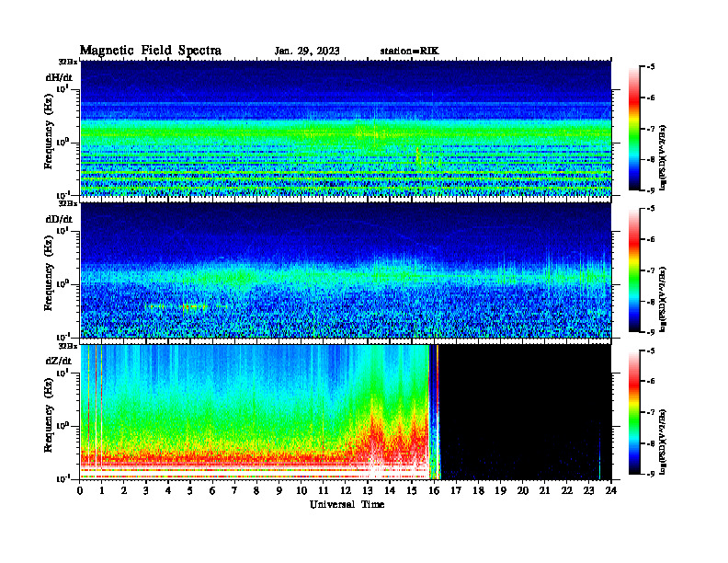The width and height of the screenshot is (728, 563).
Task: Click the -5 label on the dH/dt color bar
Action: 651,67
